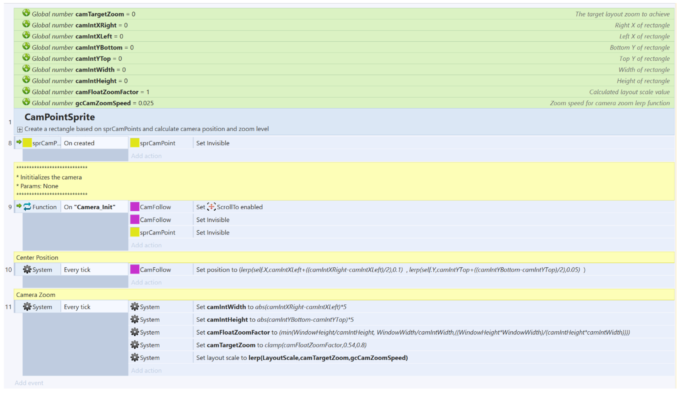Image resolution: width=680 pixels, height=393 pixels.
Task: Select the Center Position comment row
Action: click(x=344, y=257)
